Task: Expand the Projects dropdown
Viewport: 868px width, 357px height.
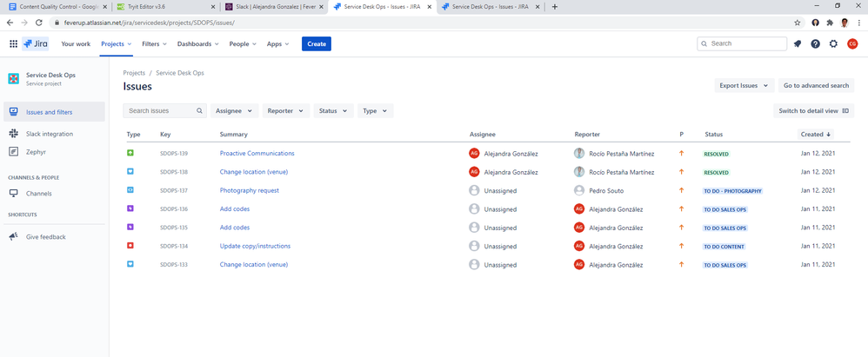Action: click(x=117, y=43)
